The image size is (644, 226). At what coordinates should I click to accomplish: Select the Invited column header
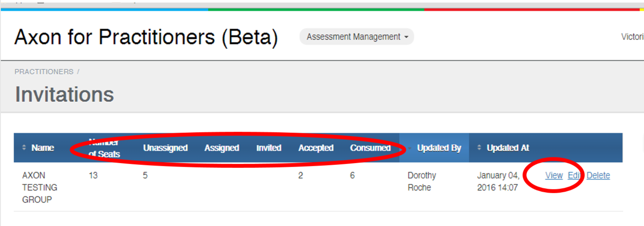point(268,148)
